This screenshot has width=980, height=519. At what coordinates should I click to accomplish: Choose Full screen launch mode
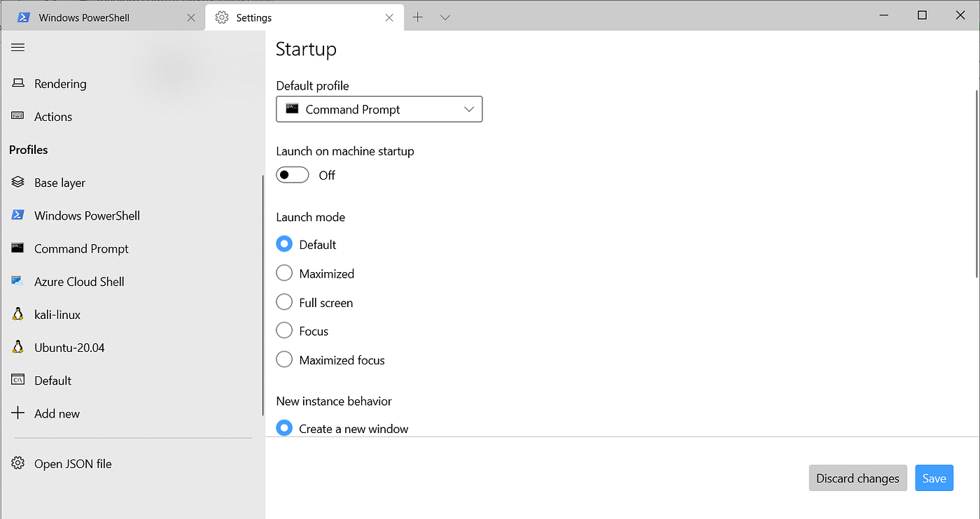click(284, 301)
